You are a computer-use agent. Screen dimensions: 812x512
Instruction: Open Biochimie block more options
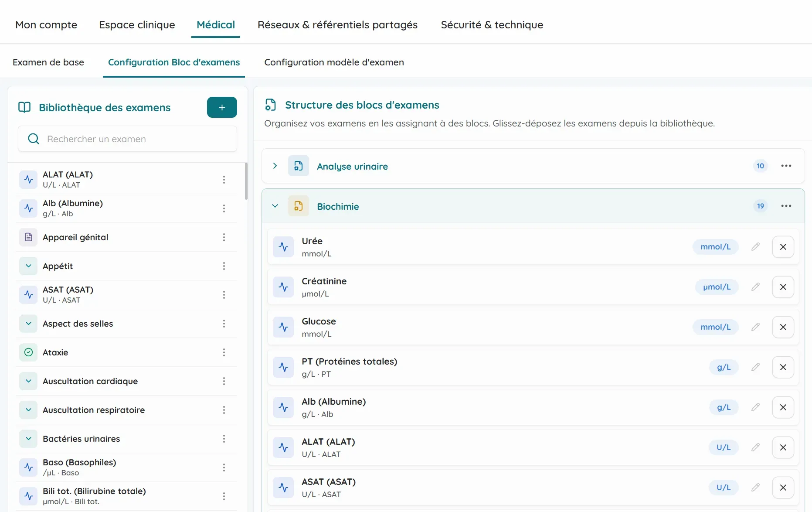[x=786, y=206]
